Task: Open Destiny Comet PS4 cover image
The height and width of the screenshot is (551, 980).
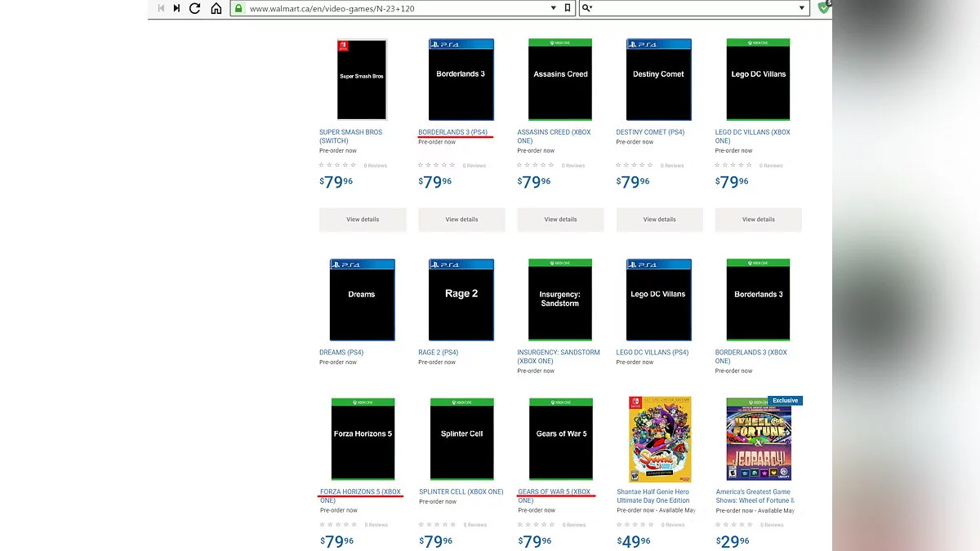Action: [659, 79]
